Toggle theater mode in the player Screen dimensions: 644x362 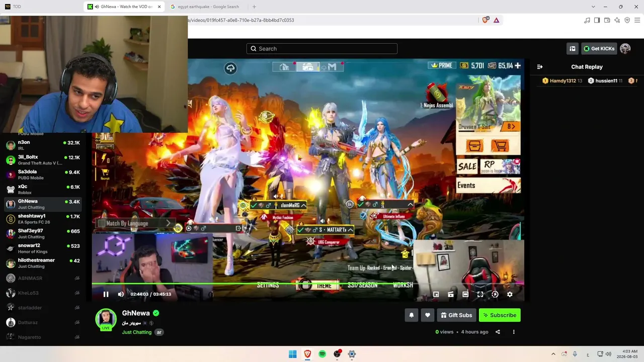pos(465,294)
